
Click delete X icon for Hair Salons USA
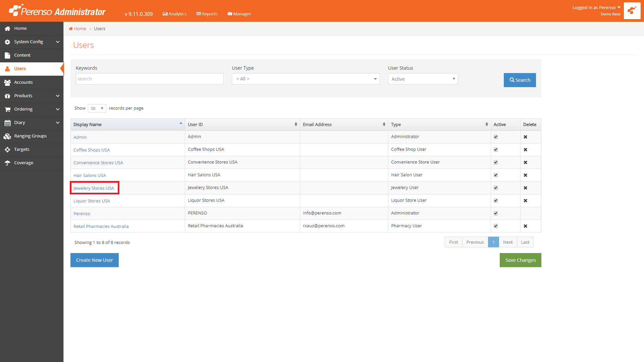coord(525,175)
